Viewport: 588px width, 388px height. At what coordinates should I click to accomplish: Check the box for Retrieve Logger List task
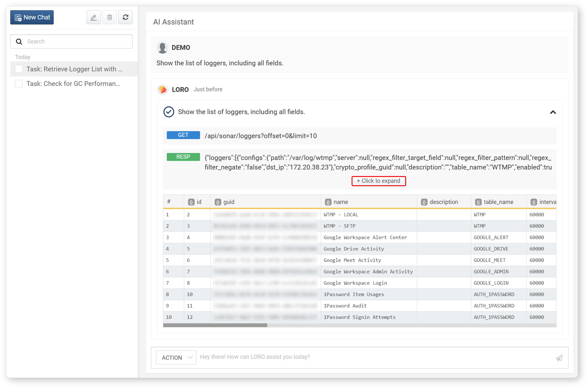[19, 69]
